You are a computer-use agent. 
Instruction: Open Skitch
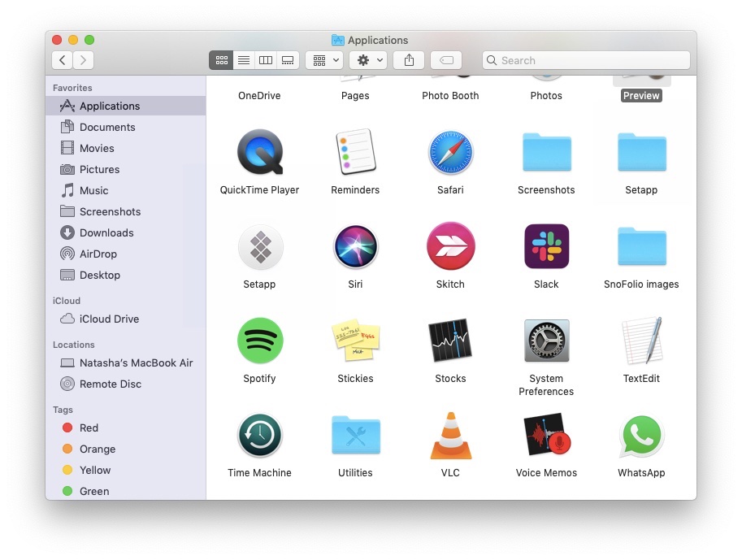click(450, 246)
